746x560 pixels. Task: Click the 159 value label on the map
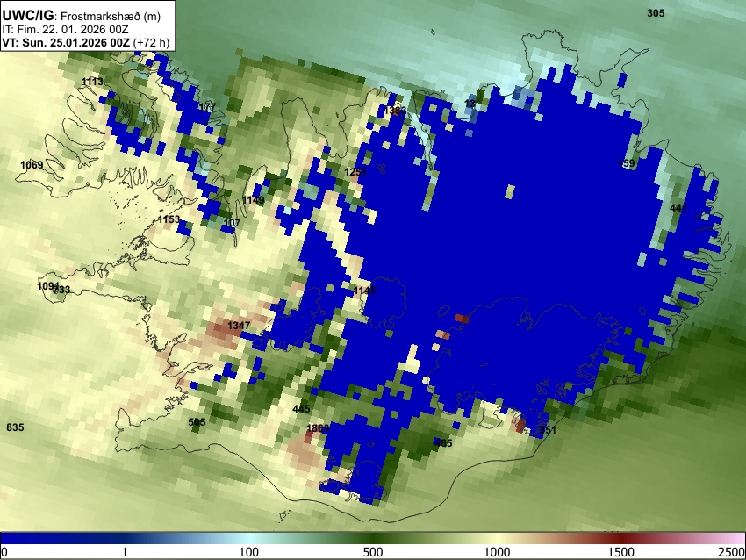[626, 163]
